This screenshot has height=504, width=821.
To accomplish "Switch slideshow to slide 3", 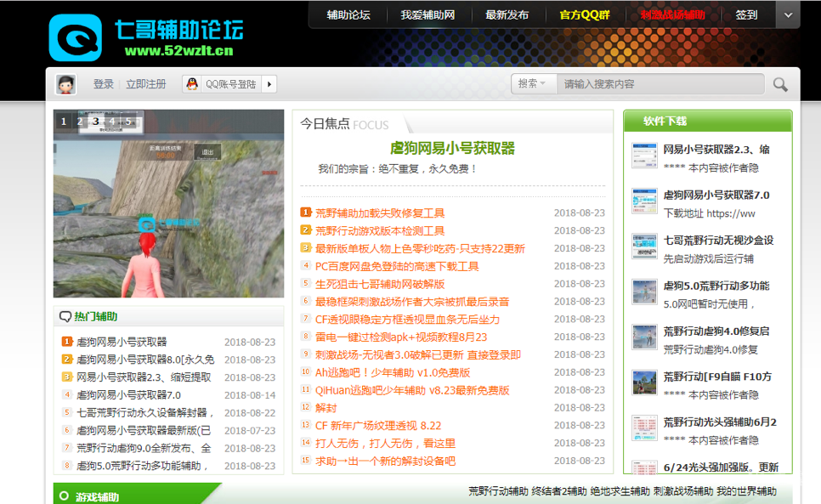I will tap(96, 122).
